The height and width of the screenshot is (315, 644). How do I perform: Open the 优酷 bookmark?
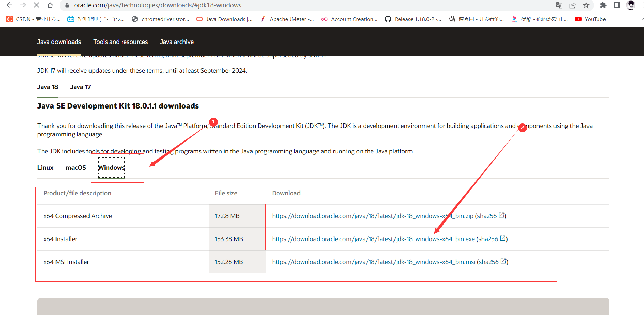click(x=540, y=19)
